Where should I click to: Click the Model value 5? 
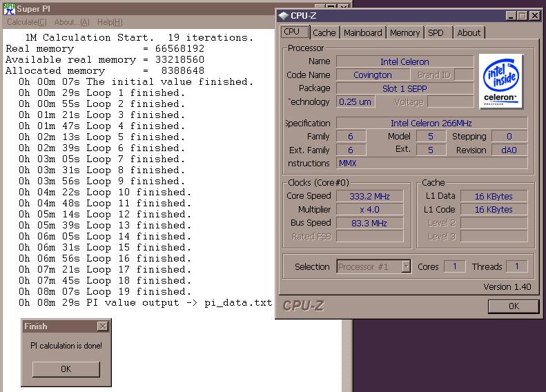click(x=431, y=137)
